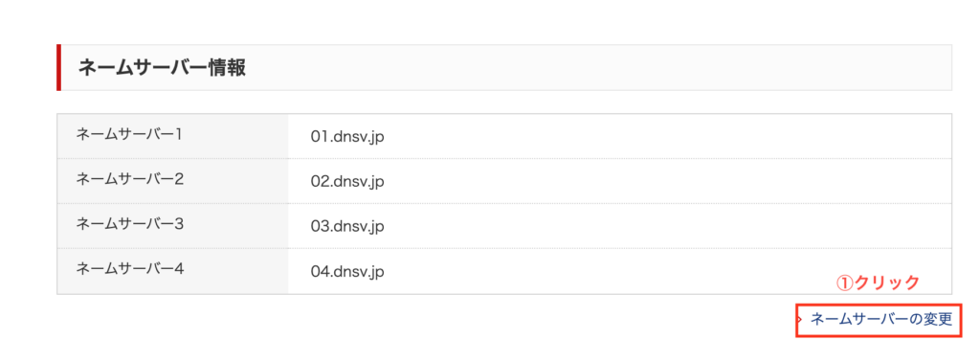Click the ネームサーバー1 row label

(129, 134)
